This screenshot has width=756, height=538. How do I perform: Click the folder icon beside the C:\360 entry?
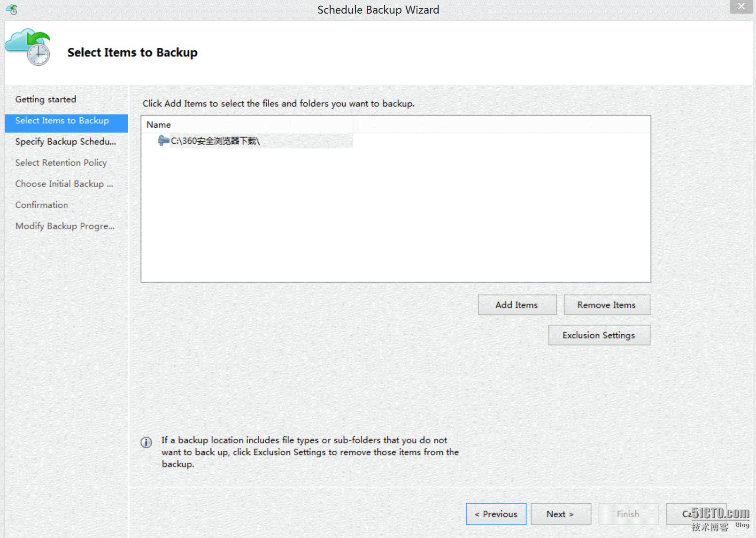click(x=163, y=140)
